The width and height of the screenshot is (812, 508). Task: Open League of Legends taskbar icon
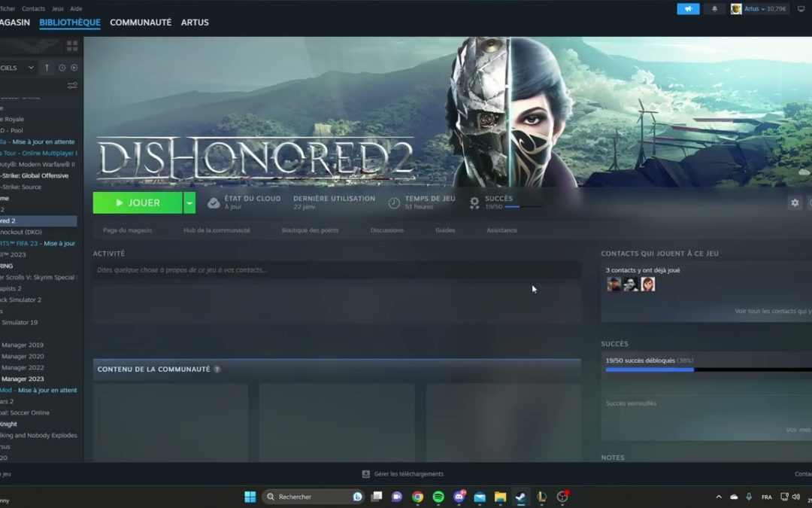coord(541,497)
